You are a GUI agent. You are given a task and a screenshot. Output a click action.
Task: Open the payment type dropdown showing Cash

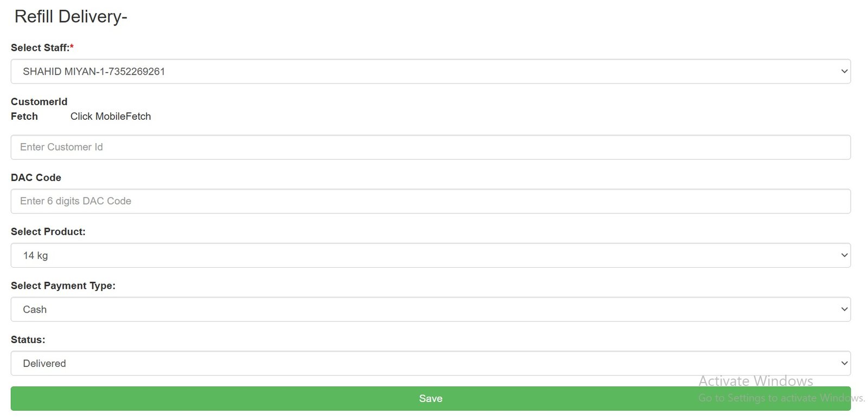pyautogui.click(x=430, y=309)
